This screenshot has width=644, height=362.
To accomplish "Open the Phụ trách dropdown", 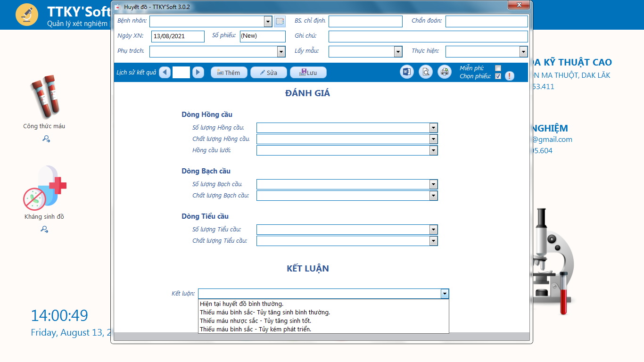I will (x=281, y=51).
